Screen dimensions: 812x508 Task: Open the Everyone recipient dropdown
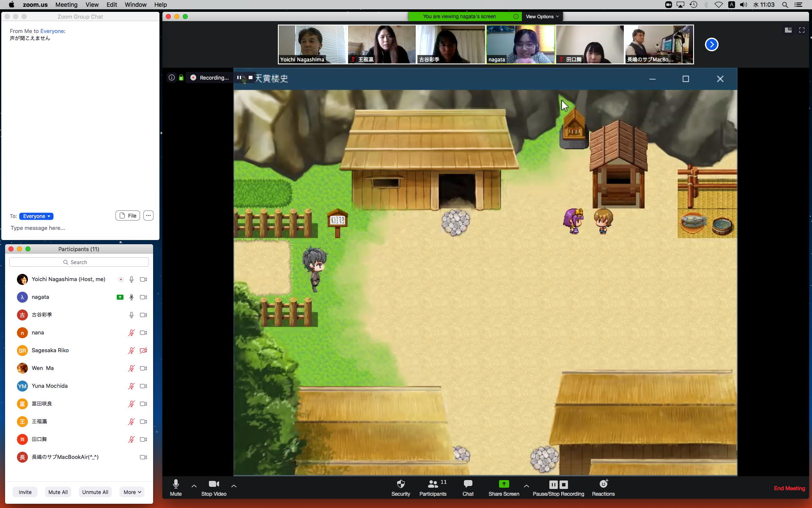click(x=36, y=216)
